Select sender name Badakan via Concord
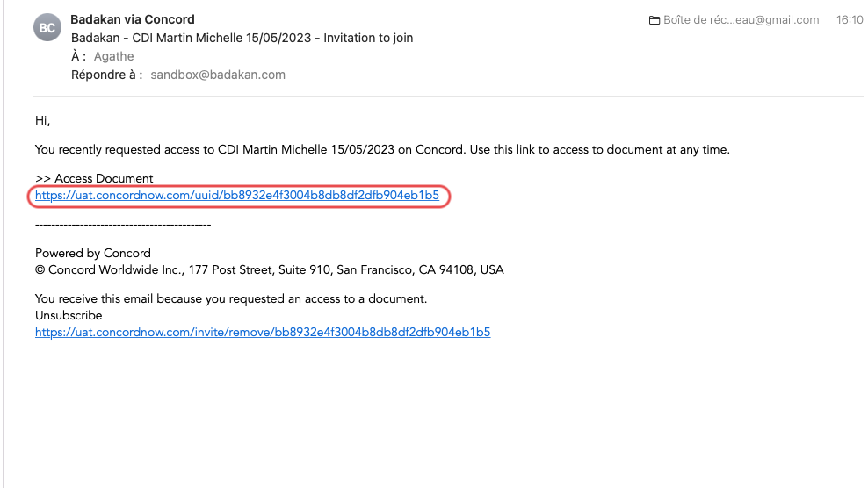The image size is (868, 488). [x=133, y=19]
